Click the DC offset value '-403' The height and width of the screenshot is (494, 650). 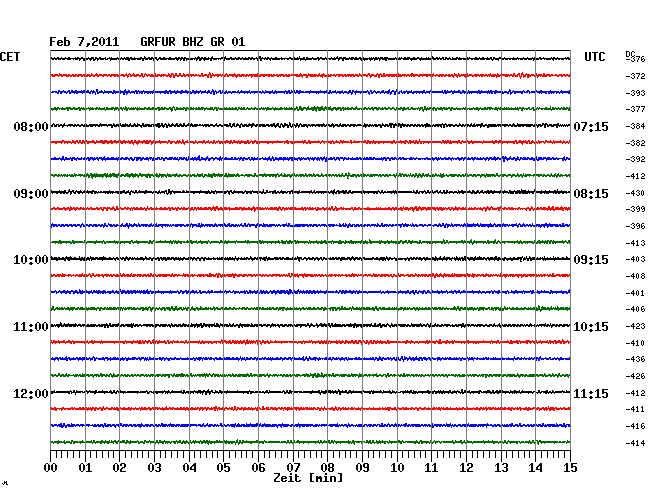(635, 259)
